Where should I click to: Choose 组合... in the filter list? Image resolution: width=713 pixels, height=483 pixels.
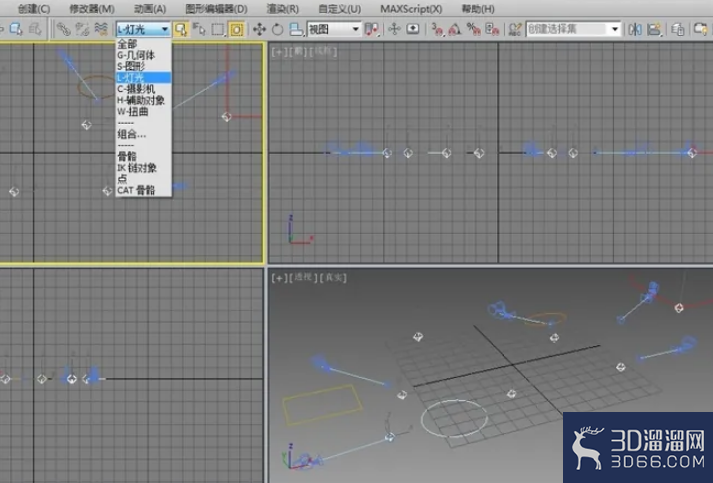tap(144, 134)
